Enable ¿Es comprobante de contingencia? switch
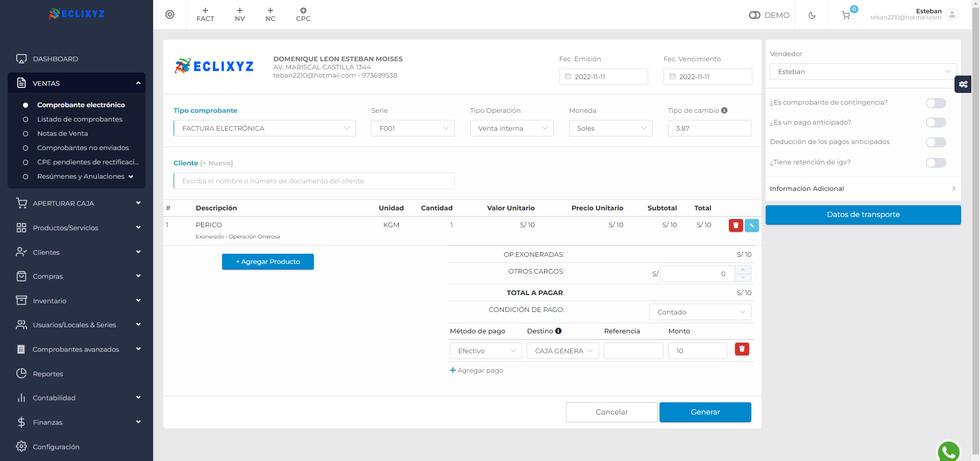Image resolution: width=980 pixels, height=461 pixels. coord(936,103)
